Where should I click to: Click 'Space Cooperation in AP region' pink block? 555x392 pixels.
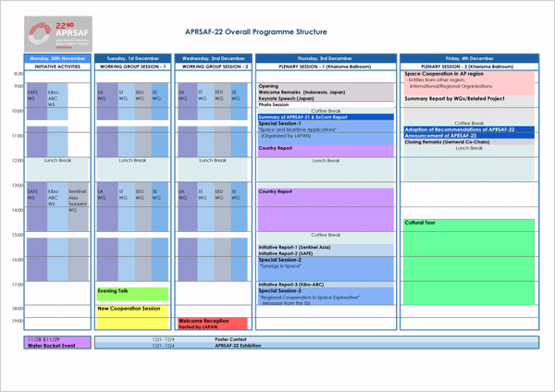click(x=469, y=83)
